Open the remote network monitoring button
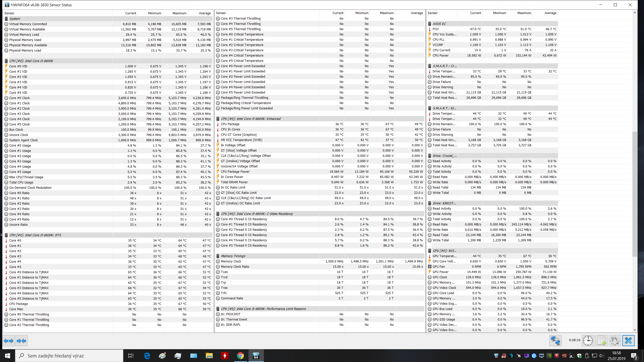The height and width of the screenshot is (362, 644). (x=555, y=341)
